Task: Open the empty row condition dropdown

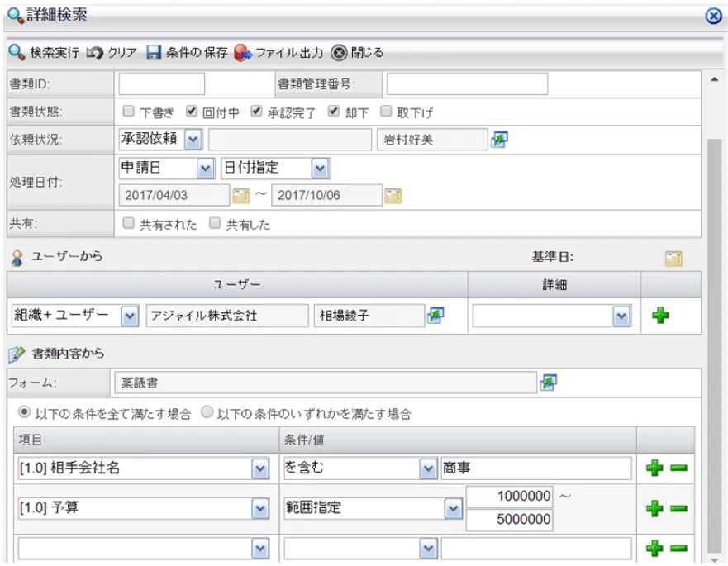Action: click(x=427, y=549)
